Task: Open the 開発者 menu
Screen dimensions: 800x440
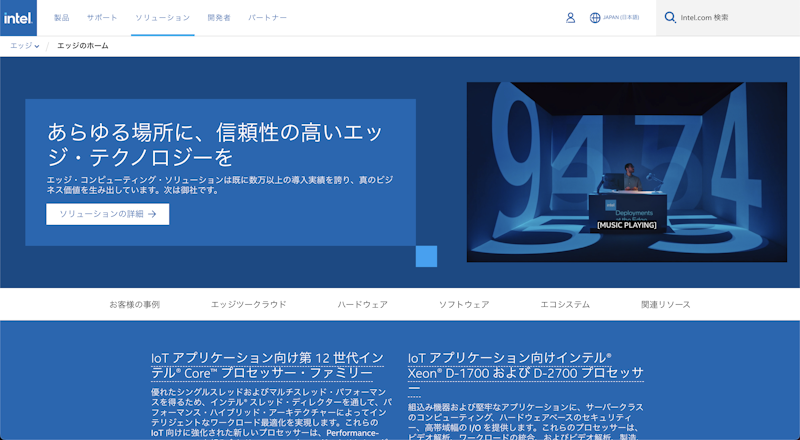Action: point(218,18)
